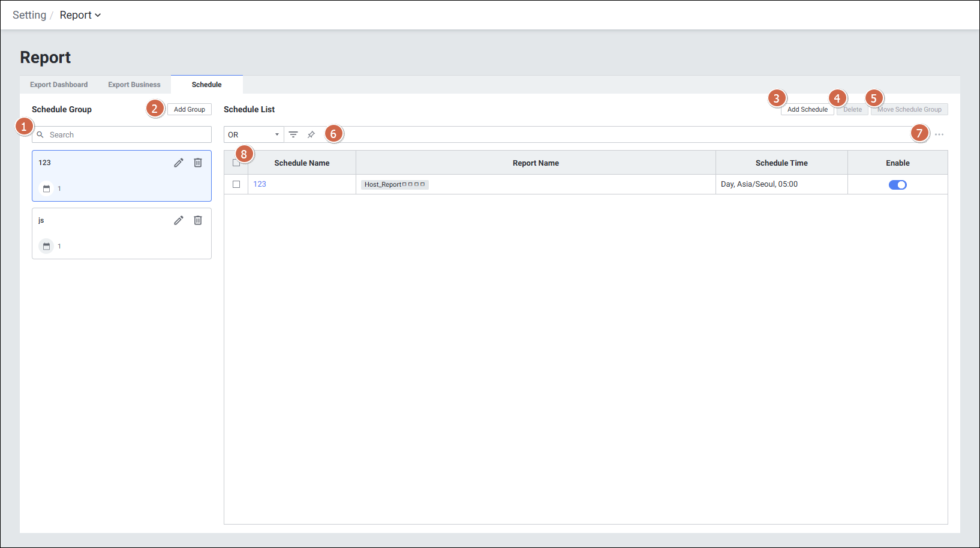Click the Schedule Group search field
Screen dimensions: 980x548
pyautogui.click(x=127, y=134)
